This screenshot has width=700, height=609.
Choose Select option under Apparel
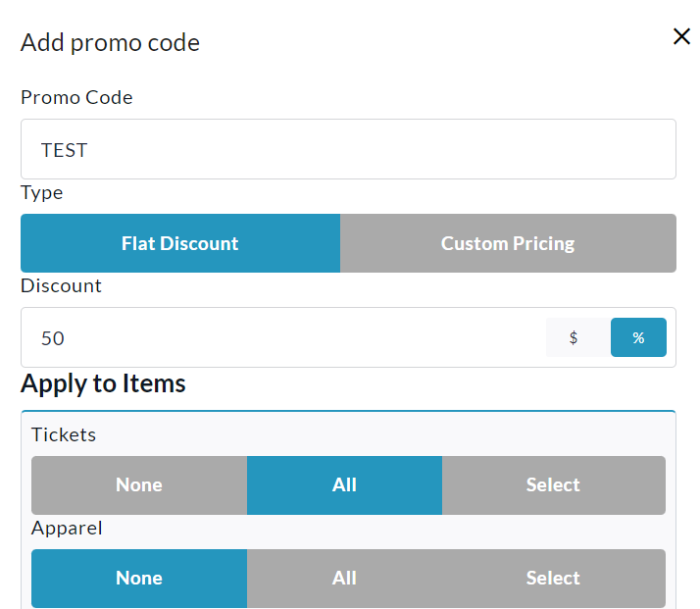553,579
